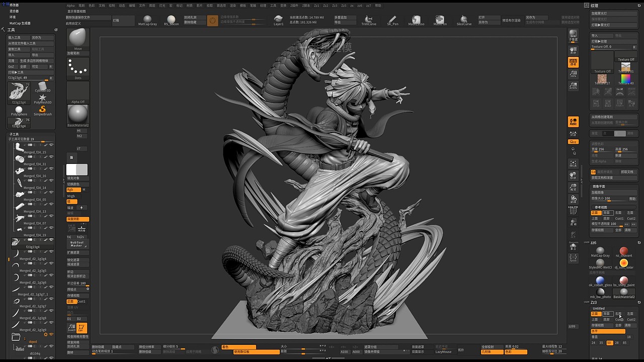Pick the SimpleBrush tool

pyautogui.click(x=42, y=111)
